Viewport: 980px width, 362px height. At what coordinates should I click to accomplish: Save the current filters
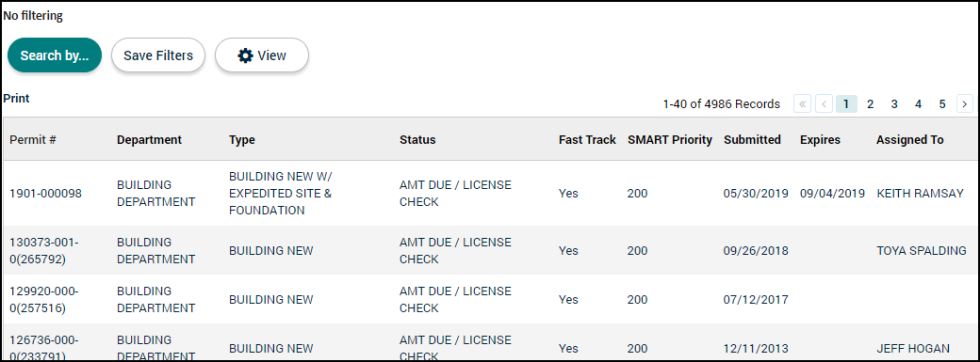(x=158, y=56)
